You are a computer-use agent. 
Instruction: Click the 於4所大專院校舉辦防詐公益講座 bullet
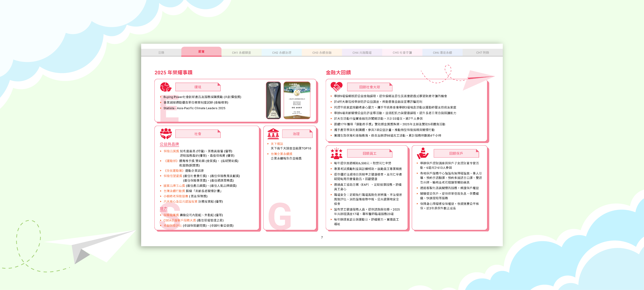click(378, 102)
